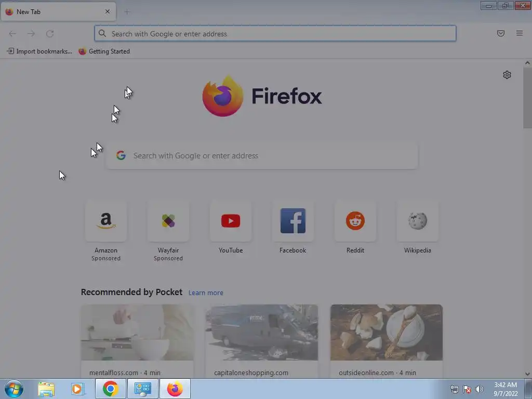532x399 pixels.
Task: Click the Google G search icon
Action: [121, 155]
